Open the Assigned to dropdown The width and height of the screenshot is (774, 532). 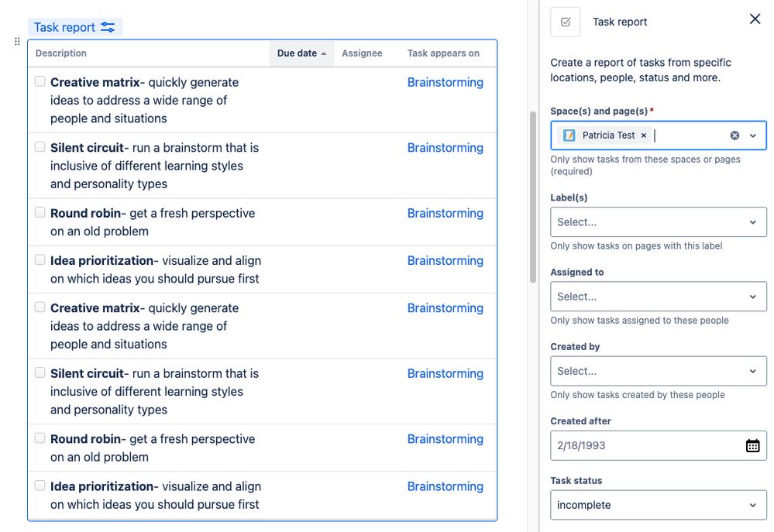tap(752, 297)
